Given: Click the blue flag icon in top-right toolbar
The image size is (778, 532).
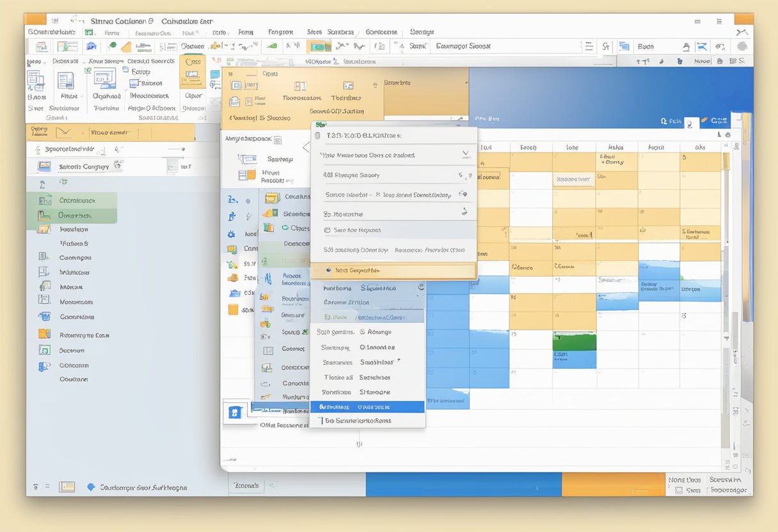Looking at the screenshot, I should [x=702, y=46].
